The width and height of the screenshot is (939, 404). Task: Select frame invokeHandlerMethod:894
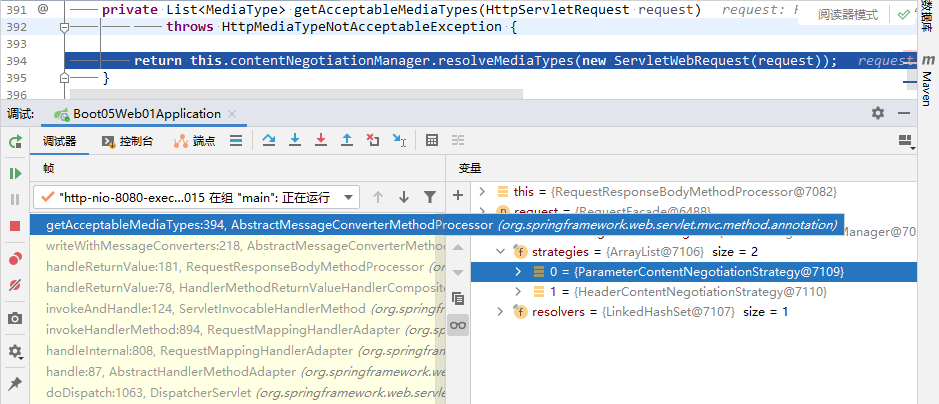238,330
